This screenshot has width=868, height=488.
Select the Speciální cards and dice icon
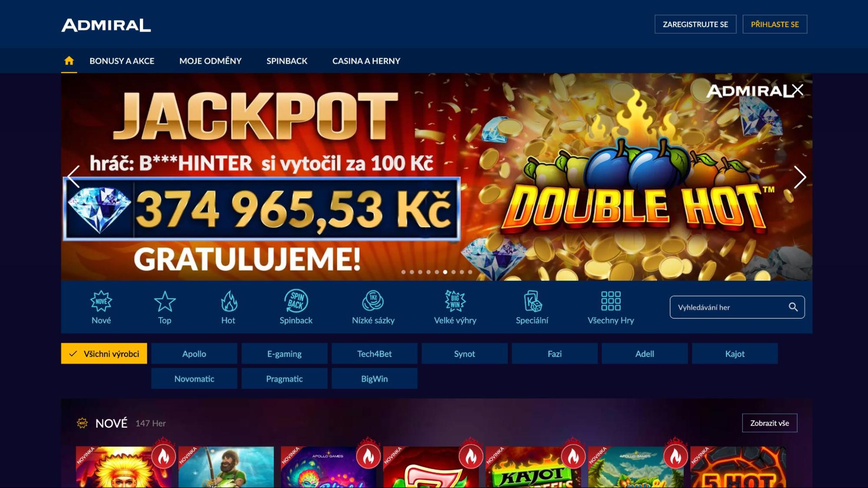(x=532, y=301)
